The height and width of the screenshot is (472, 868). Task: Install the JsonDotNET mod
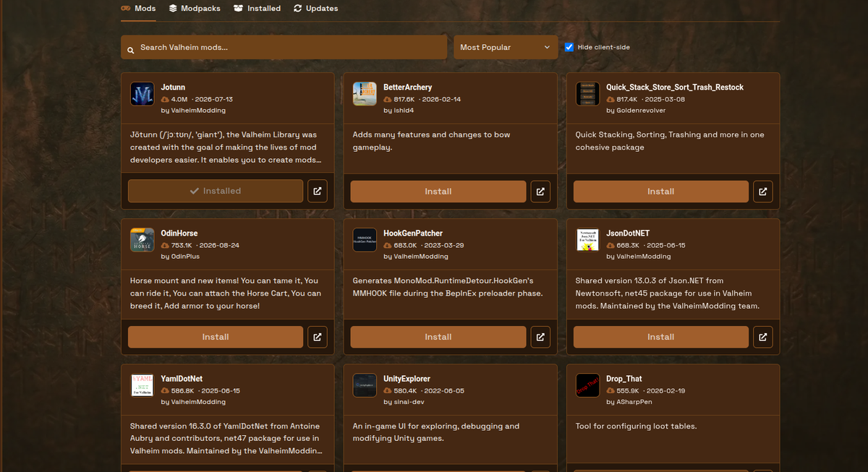(x=661, y=337)
